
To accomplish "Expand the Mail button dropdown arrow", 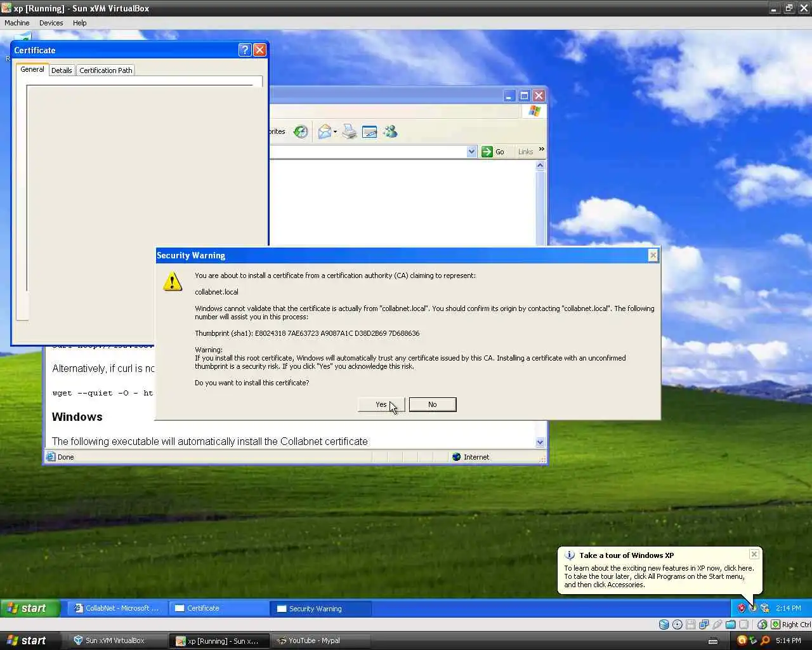I will click(336, 132).
